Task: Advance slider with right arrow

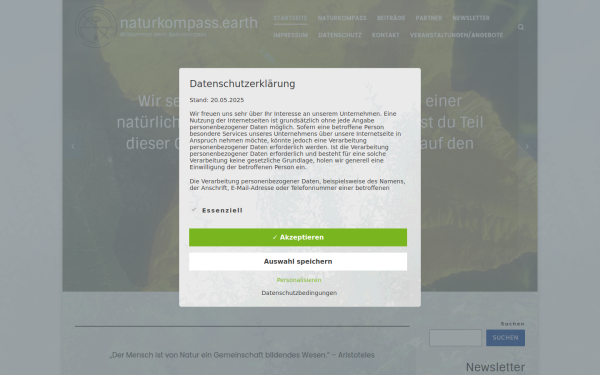Action: point(527,146)
